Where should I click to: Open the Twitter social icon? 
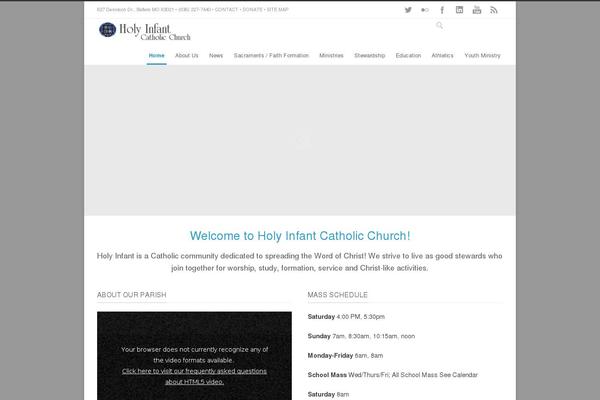click(408, 10)
